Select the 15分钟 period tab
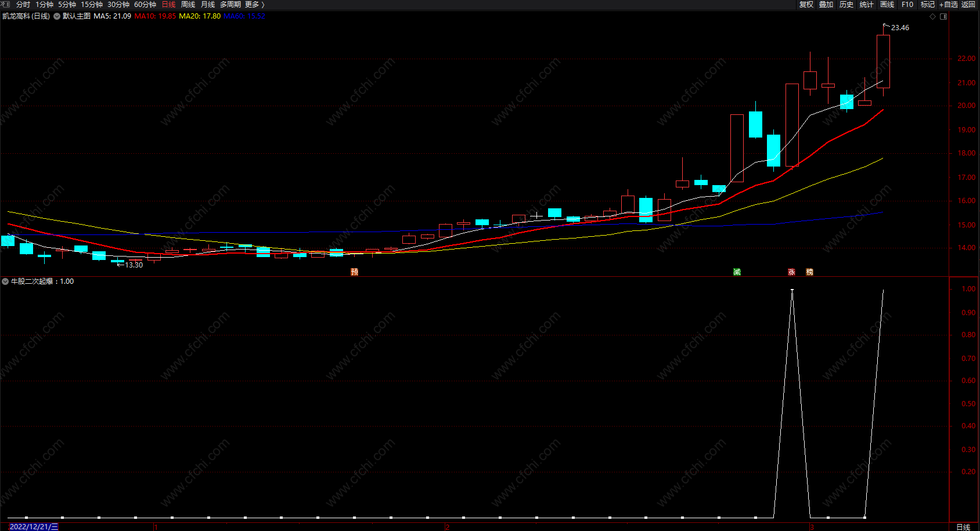This screenshot has width=980, height=531. [92, 5]
